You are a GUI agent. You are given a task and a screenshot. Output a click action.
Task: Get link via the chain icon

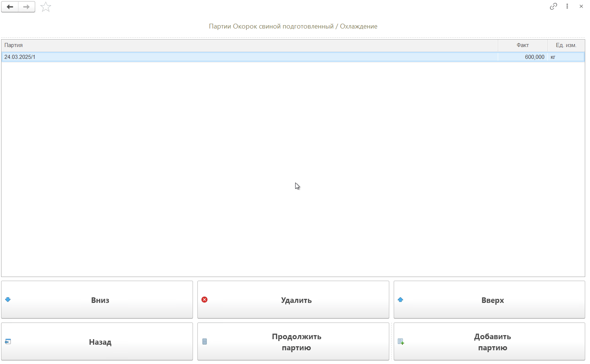pyautogui.click(x=553, y=6)
